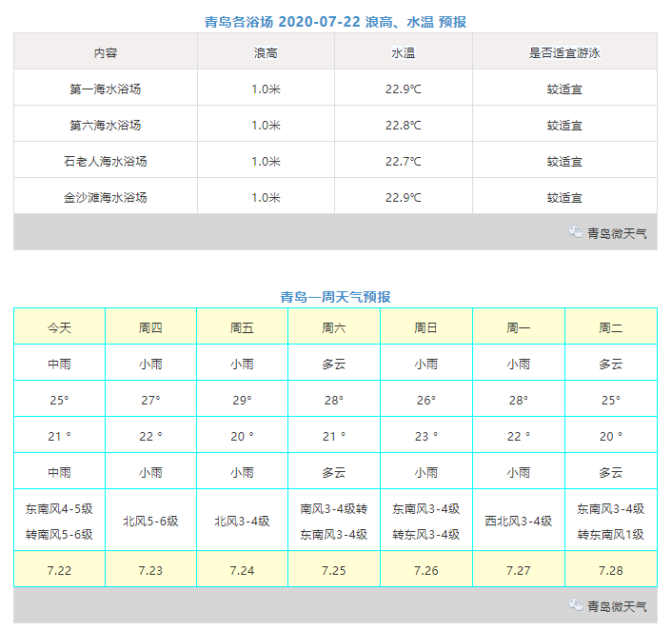Click the 周二 column header
The image size is (672, 631).
[x=611, y=328]
